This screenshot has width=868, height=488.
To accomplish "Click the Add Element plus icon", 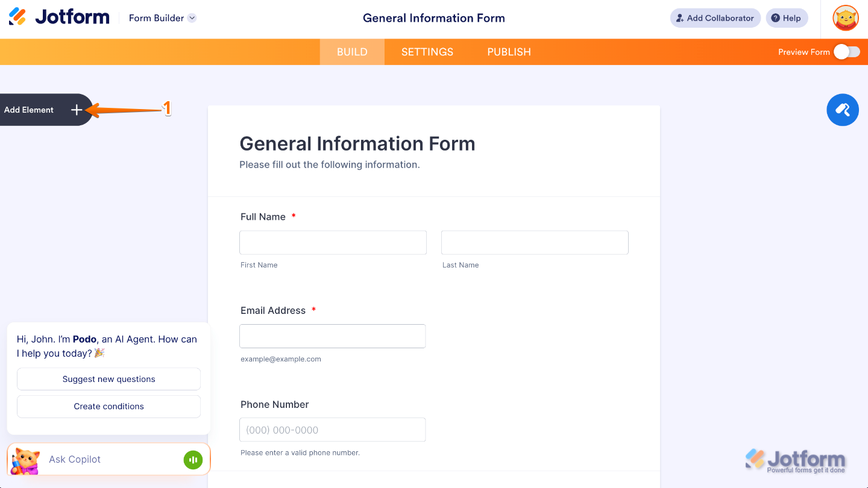I will (76, 110).
